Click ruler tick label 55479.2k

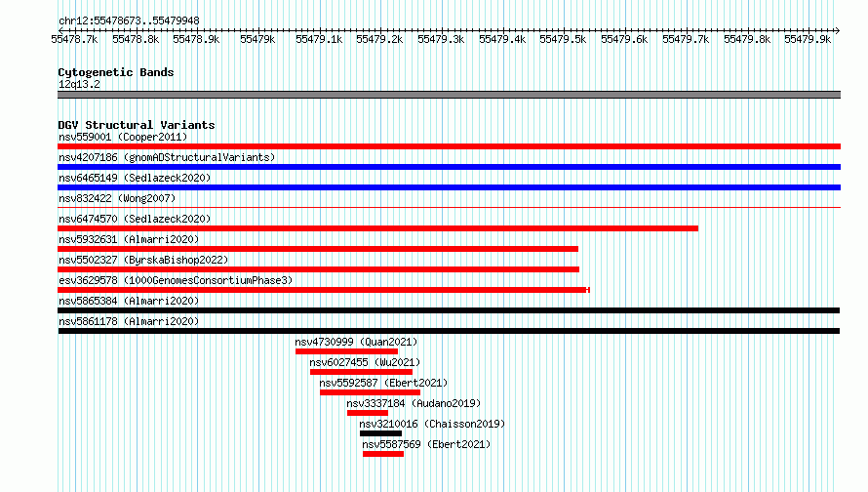click(379, 39)
